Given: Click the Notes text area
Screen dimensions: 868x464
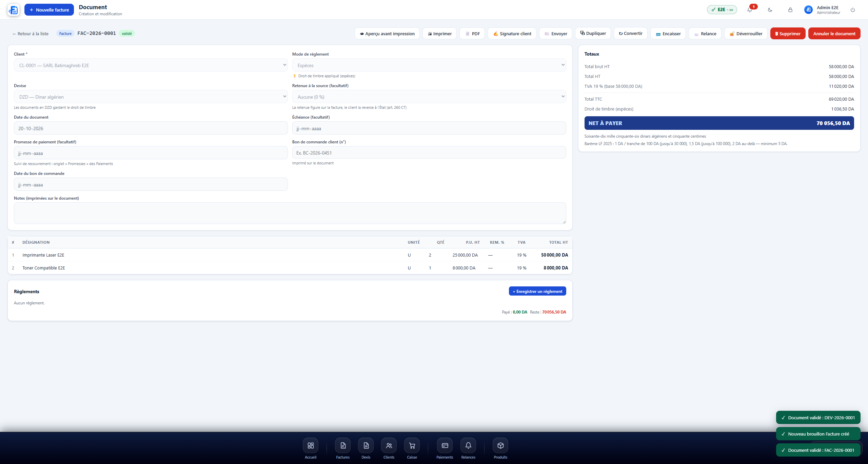Looking at the screenshot, I should point(290,213).
